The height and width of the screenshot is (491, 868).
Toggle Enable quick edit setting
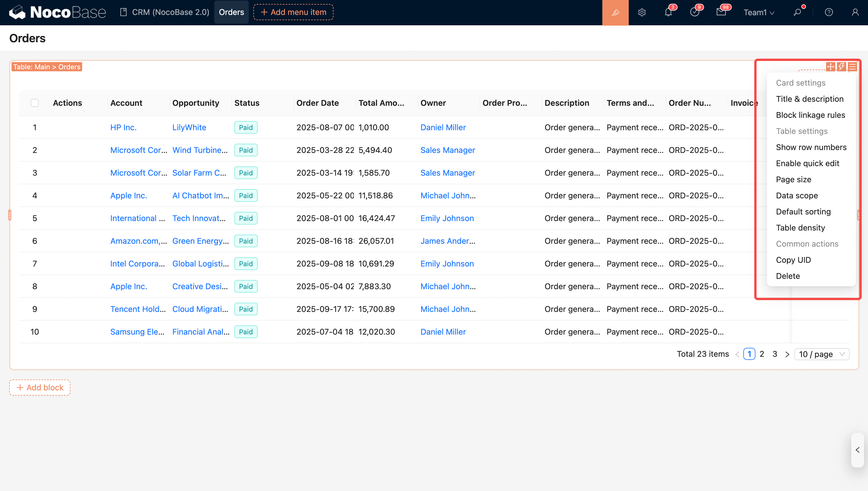point(807,163)
